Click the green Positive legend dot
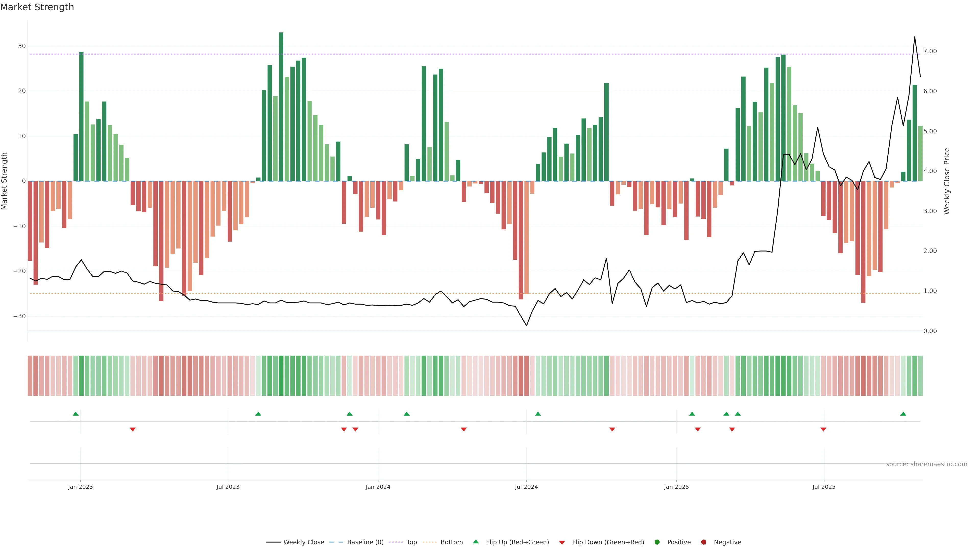The height and width of the screenshot is (551, 980). point(657,542)
